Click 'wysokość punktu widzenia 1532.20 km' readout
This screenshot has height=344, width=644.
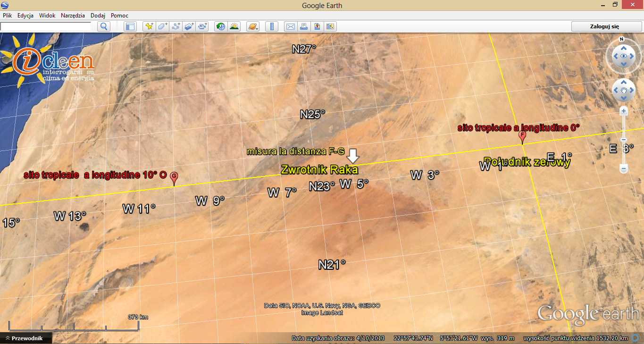[x=576, y=338]
